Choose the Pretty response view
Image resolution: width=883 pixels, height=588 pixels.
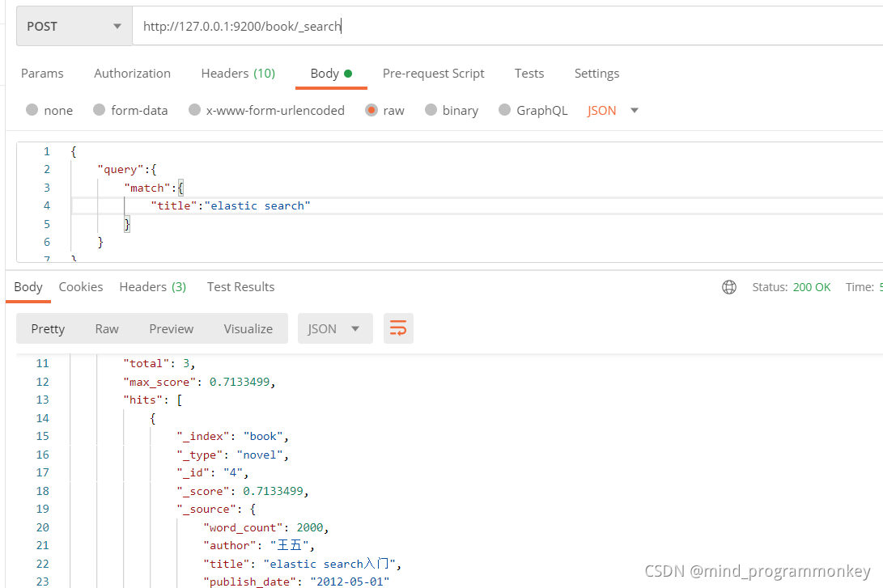[48, 328]
